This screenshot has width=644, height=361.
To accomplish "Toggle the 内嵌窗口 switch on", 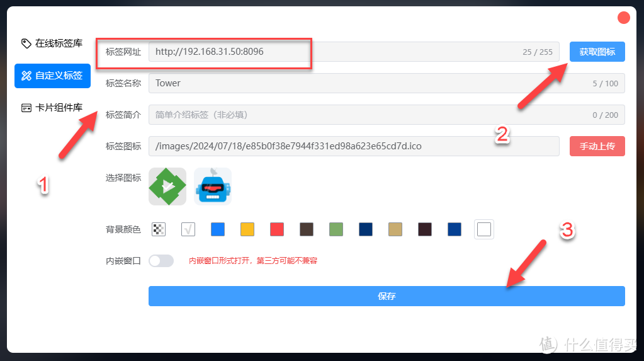I will [x=161, y=261].
